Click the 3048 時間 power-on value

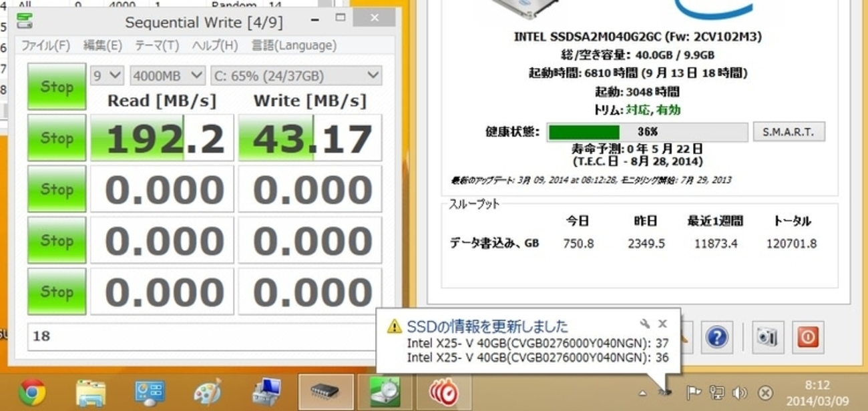(652, 91)
